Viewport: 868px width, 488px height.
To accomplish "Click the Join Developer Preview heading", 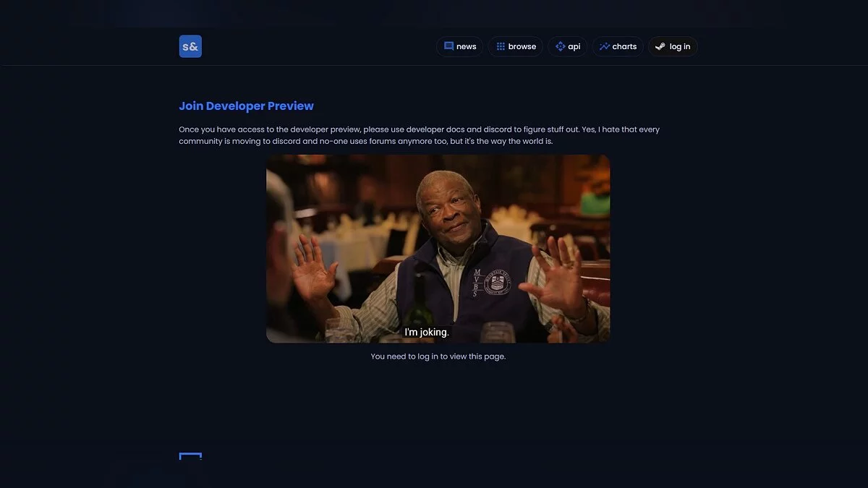I will click(x=246, y=106).
